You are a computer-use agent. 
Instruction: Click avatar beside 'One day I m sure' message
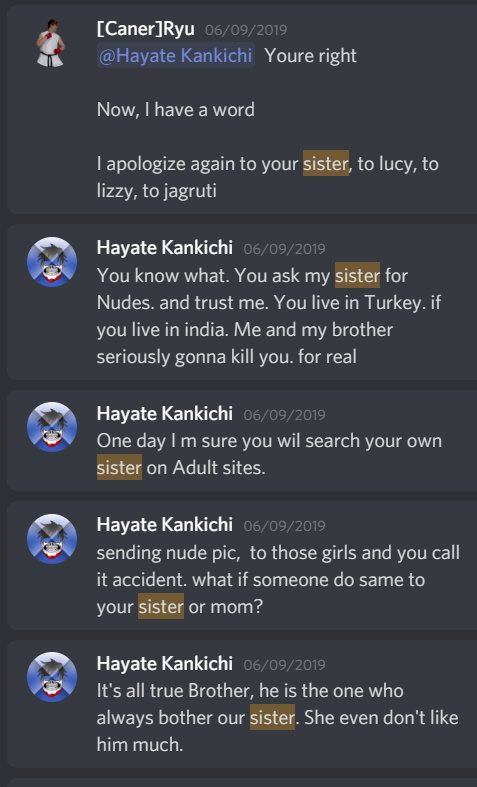pos(52,427)
